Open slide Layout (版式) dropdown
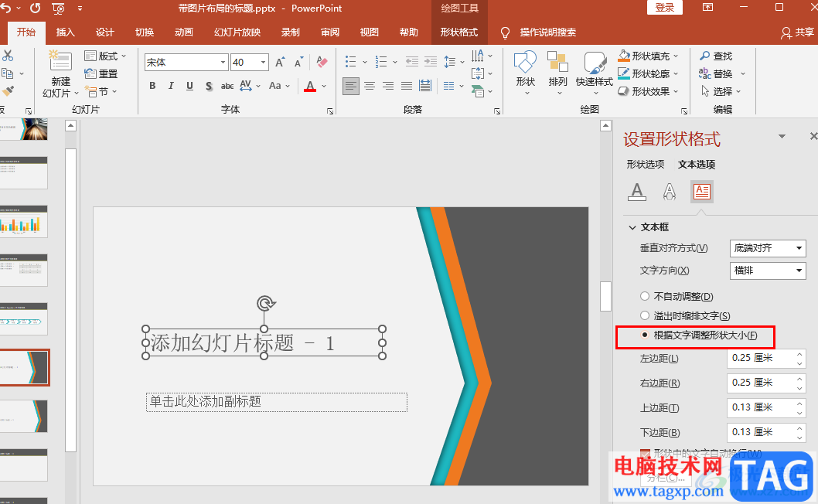Image resolution: width=818 pixels, height=504 pixels. [x=105, y=56]
